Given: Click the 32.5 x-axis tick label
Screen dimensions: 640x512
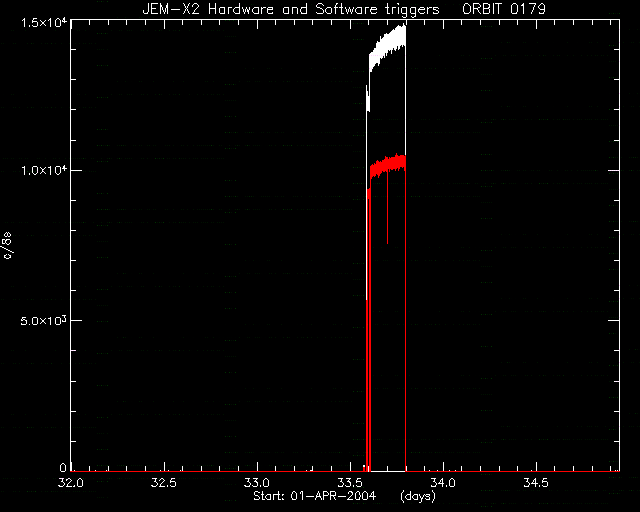Looking at the screenshot, I should coord(164,483).
